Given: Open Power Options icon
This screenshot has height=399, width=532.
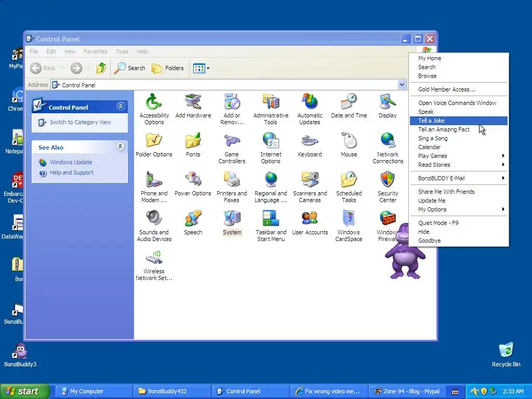Looking at the screenshot, I should (193, 183).
